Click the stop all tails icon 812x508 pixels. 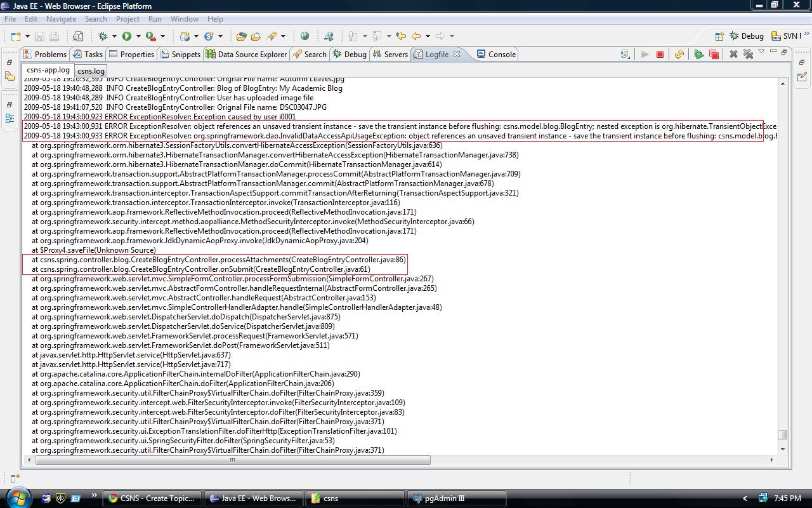(714, 55)
